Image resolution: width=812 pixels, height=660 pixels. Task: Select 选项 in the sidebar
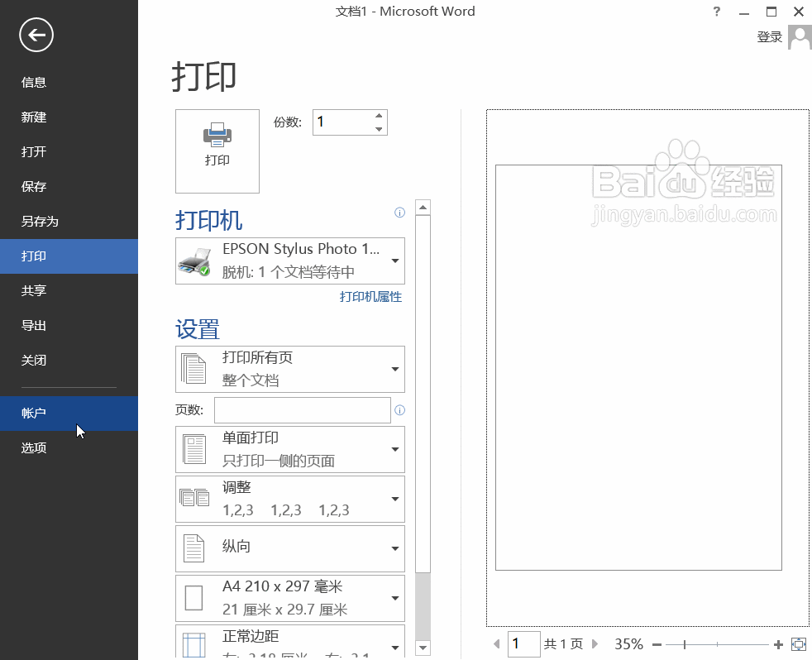(69, 447)
